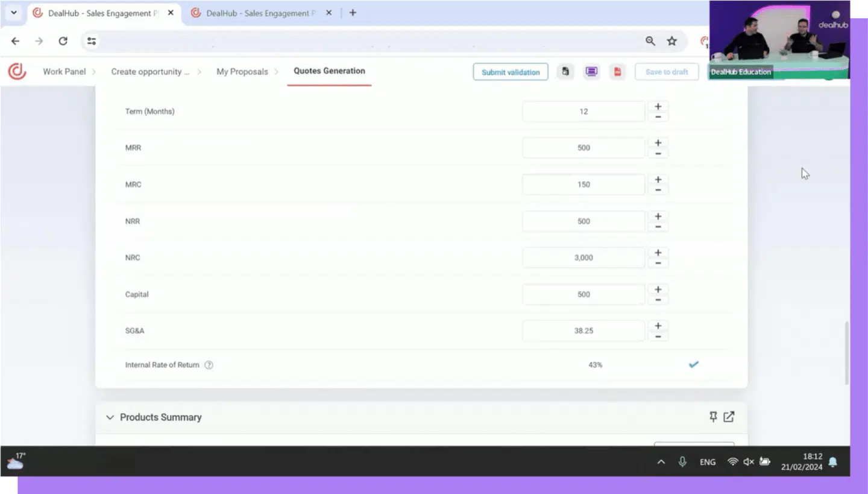
Task: Click the export to PDF icon
Action: tap(617, 71)
